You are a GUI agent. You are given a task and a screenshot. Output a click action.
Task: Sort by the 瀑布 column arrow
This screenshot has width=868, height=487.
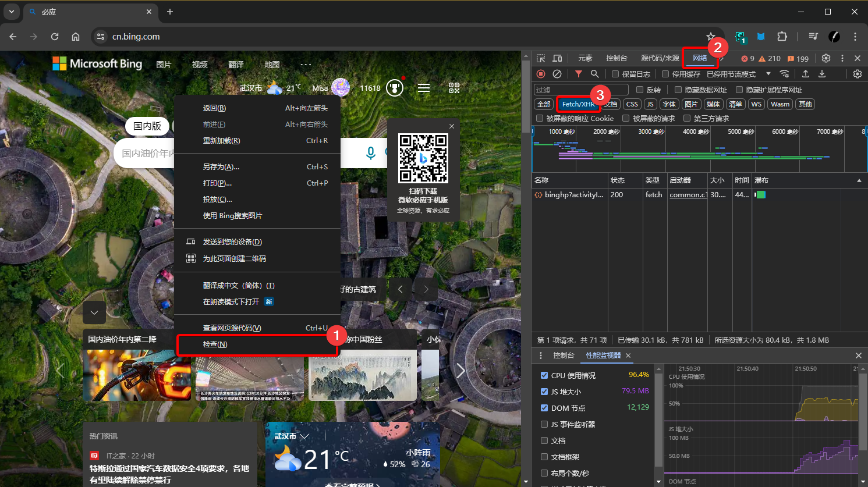click(x=859, y=180)
